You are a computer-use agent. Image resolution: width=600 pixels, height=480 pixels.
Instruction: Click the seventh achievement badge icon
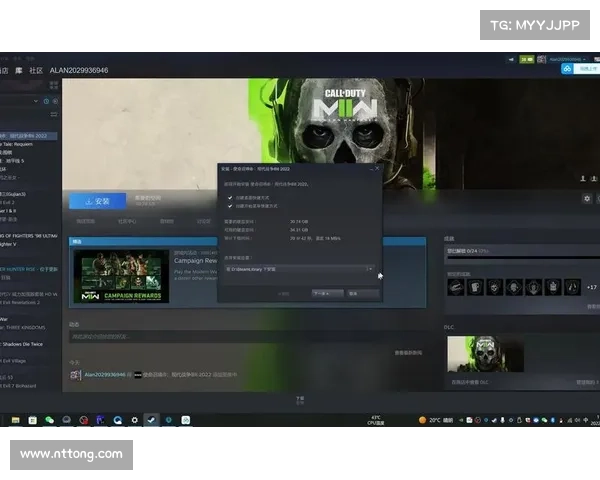(x=572, y=287)
